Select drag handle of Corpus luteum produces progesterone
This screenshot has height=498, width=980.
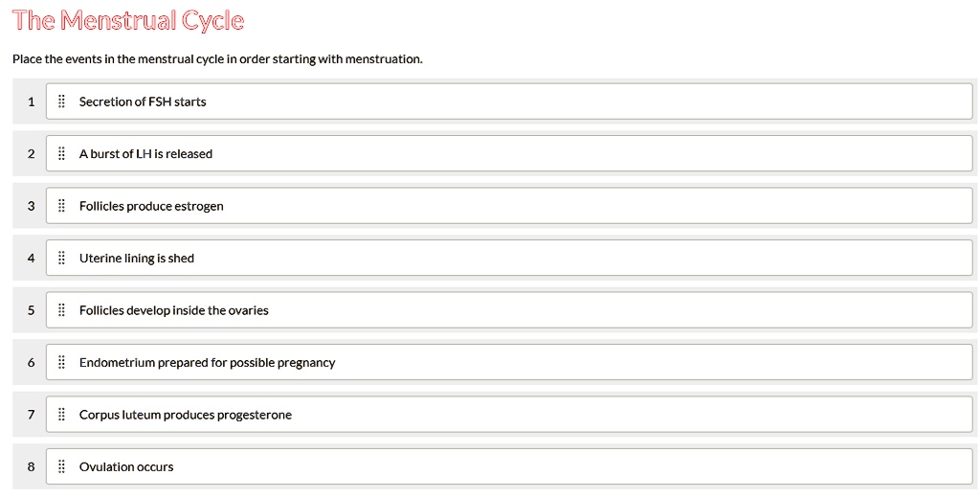(x=61, y=414)
